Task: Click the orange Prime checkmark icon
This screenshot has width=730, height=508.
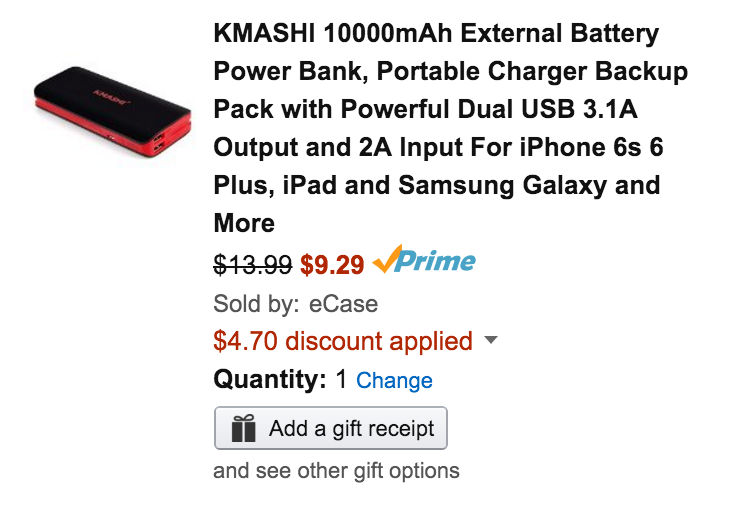Action: (x=386, y=261)
